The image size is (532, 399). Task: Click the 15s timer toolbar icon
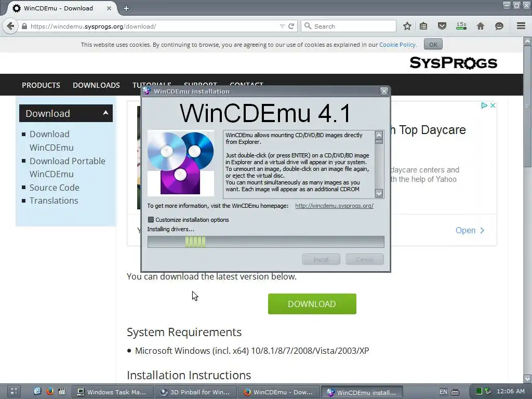461,26
